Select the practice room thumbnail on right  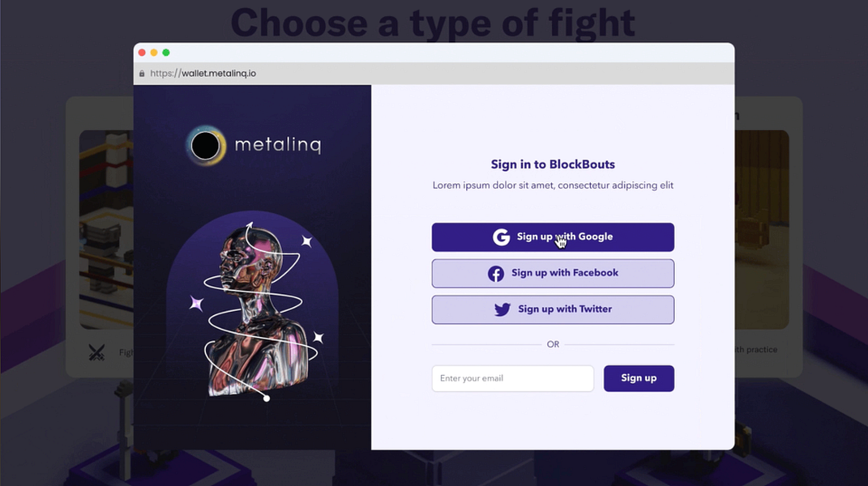pos(762,229)
